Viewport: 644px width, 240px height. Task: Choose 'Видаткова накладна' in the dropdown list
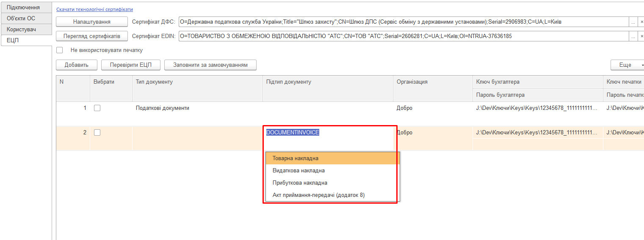coord(332,171)
